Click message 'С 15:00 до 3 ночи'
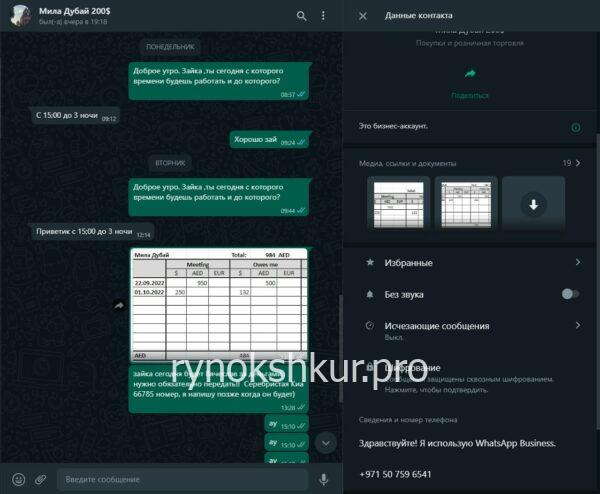Screen dimensions: 600x494 point(75,116)
